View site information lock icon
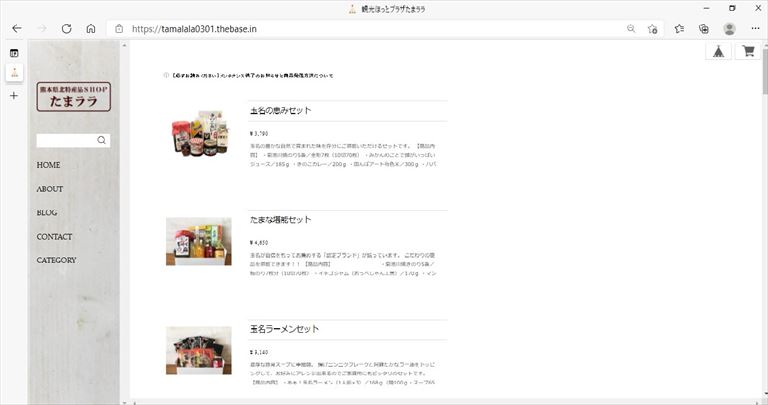This screenshot has width=768, height=405. point(119,29)
